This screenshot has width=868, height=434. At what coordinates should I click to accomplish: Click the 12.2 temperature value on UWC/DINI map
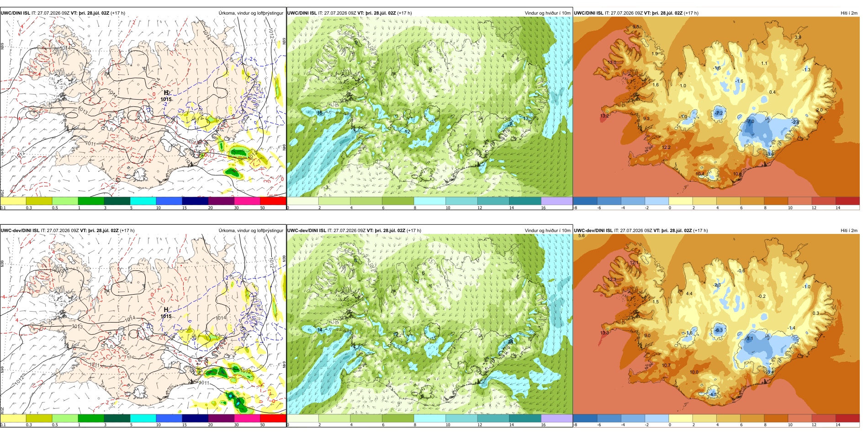[666, 148]
